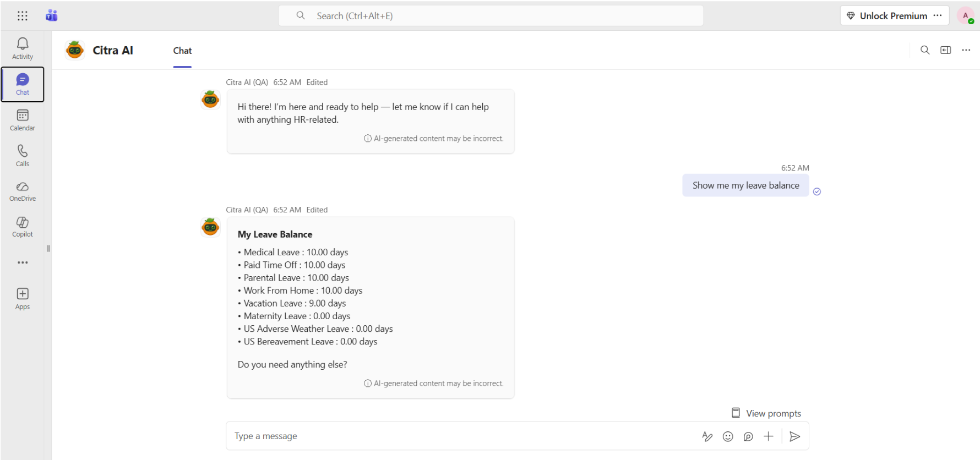The height and width of the screenshot is (460, 980).
Task: Click the greeting message 'Hi there!' text
Action: tap(363, 113)
